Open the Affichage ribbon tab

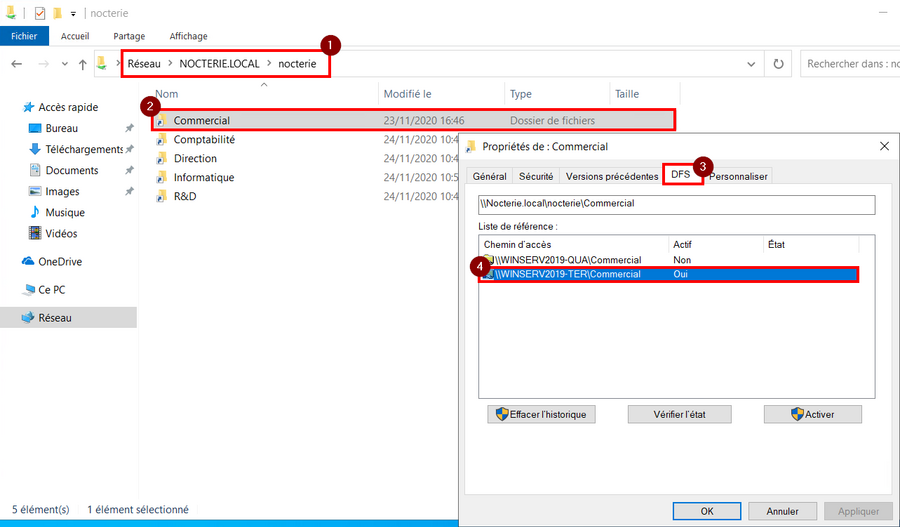pyautogui.click(x=188, y=36)
